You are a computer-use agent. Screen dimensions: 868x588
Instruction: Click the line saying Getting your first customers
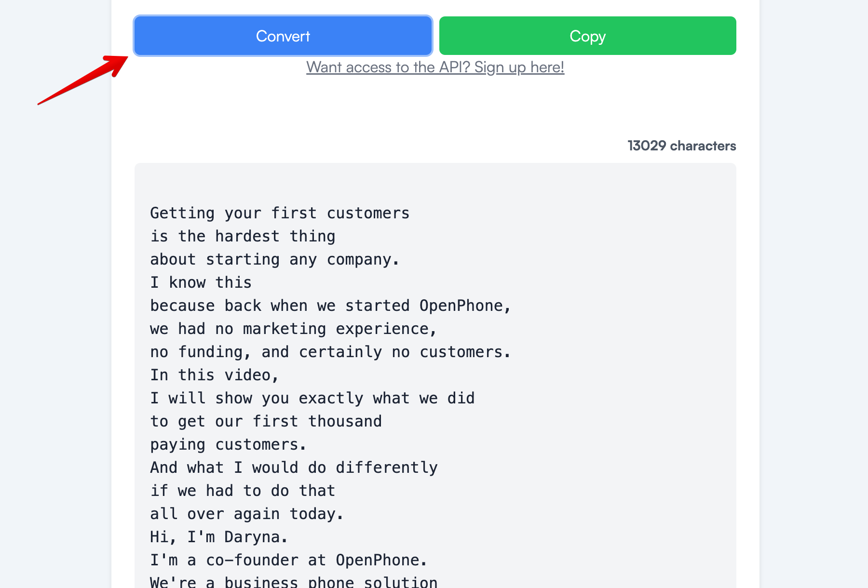pyautogui.click(x=280, y=213)
